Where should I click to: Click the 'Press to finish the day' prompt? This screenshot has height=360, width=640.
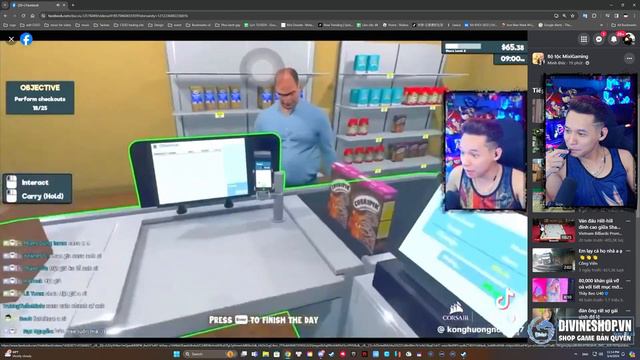point(263,320)
